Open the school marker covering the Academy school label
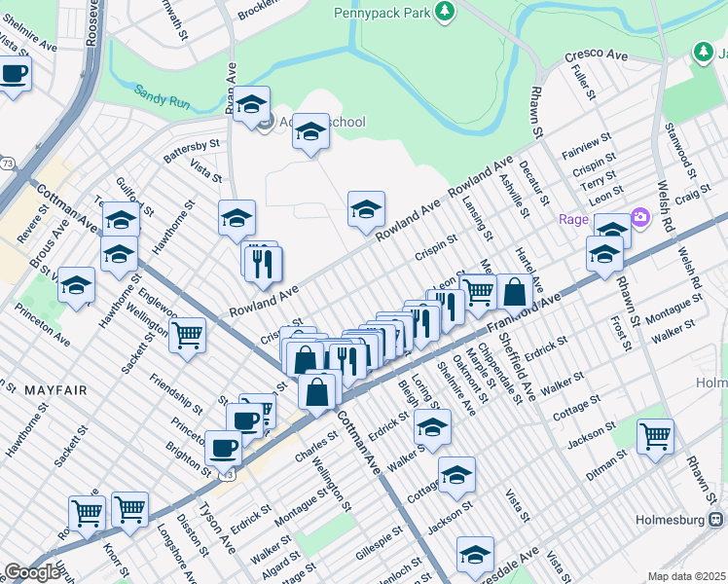This screenshot has width=728, height=584. pos(311,132)
